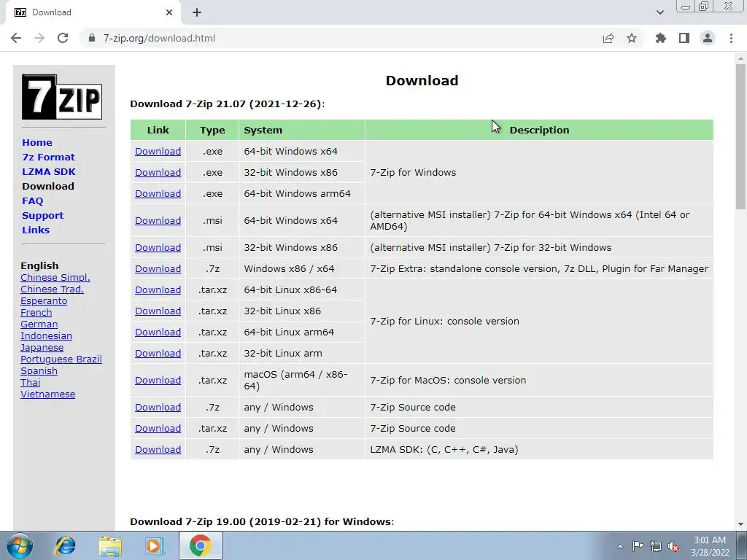Close the Download tab

tap(169, 12)
